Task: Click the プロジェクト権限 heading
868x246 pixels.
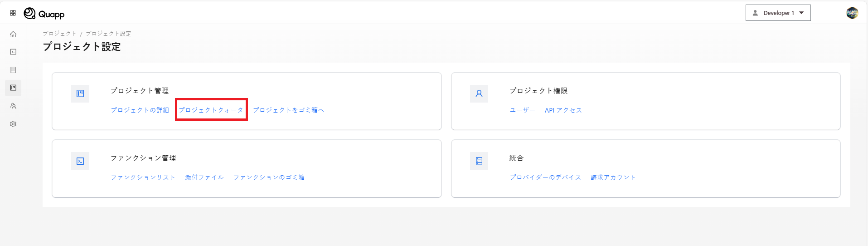Action: click(538, 91)
